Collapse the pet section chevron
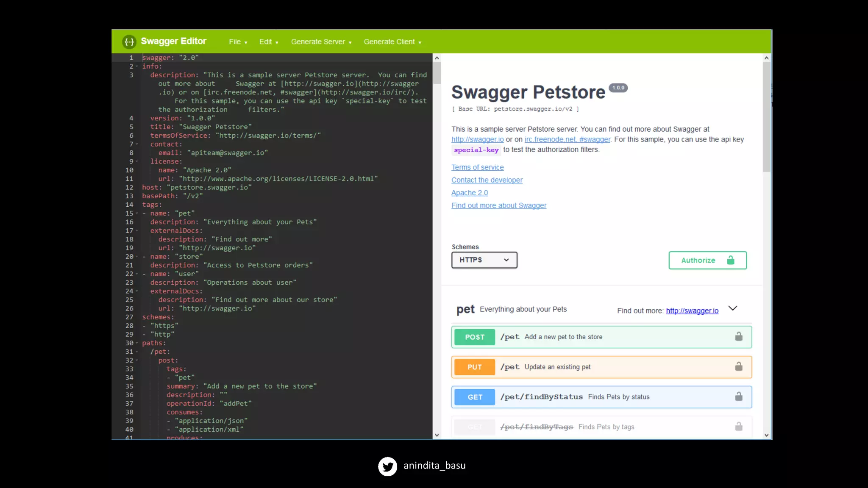 [x=733, y=309]
